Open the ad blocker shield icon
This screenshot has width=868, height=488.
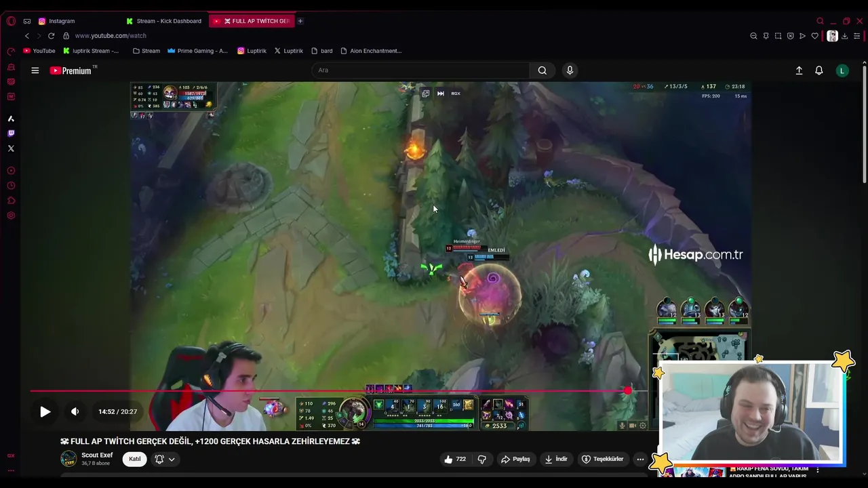coord(790,36)
